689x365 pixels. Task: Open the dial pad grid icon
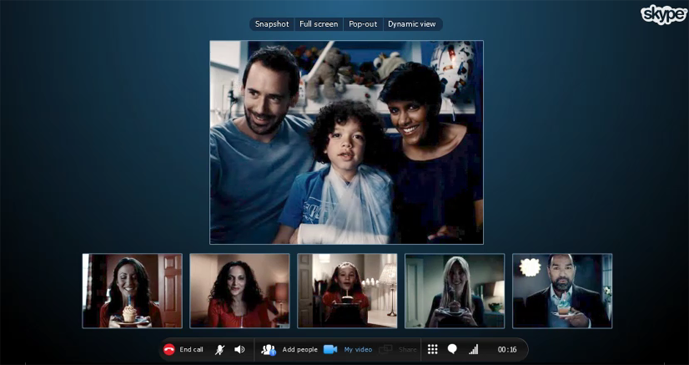pyautogui.click(x=432, y=349)
